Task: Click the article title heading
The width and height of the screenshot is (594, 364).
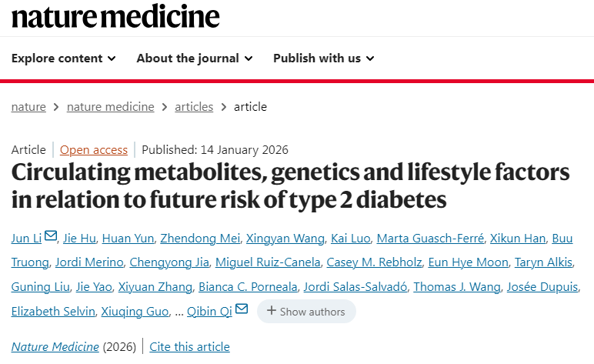Action: [290, 185]
